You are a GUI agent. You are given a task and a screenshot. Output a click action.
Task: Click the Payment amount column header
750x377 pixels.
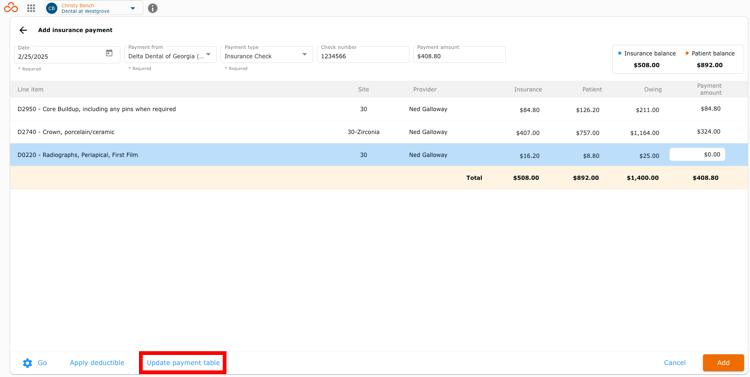click(x=709, y=89)
